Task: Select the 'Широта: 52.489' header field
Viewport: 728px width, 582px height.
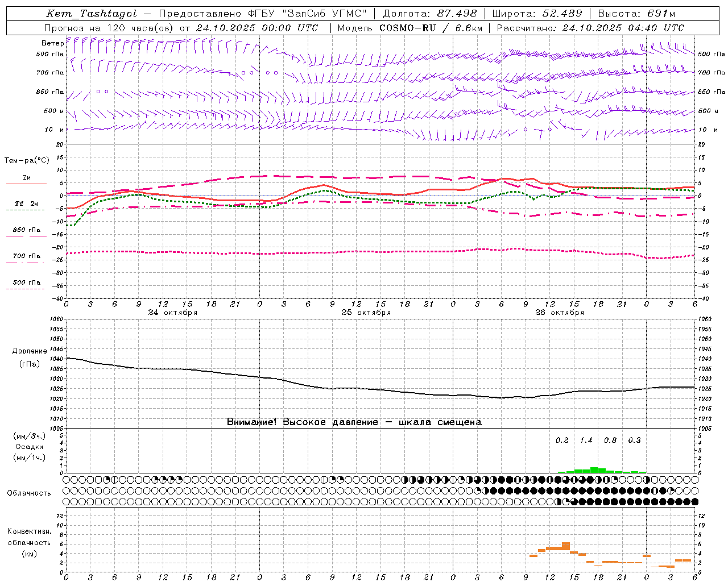Action: tap(537, 14)
